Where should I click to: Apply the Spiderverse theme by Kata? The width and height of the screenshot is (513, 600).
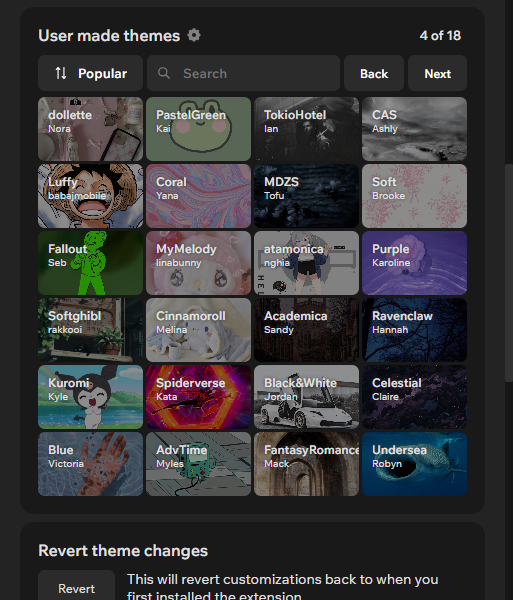coord(199,397)
